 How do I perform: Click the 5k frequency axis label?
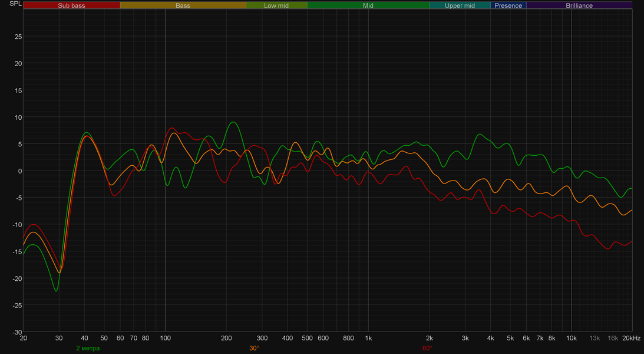coord(510,339)
